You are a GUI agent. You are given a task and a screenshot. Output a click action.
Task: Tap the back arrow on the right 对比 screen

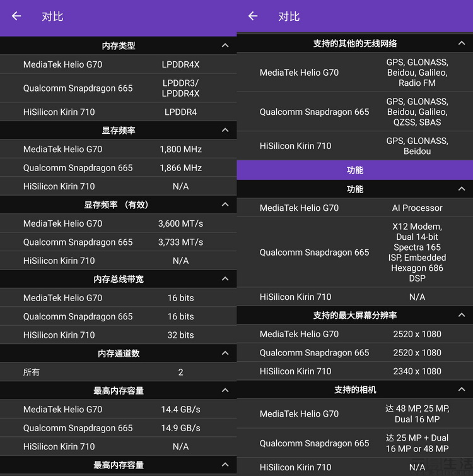(253, 16)
